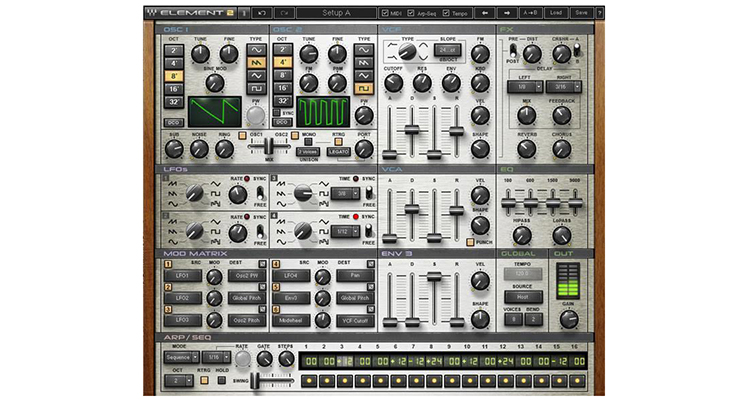Click the Portamento knob
This screenshot has width=750, height=400.
[x=364, y=149]
